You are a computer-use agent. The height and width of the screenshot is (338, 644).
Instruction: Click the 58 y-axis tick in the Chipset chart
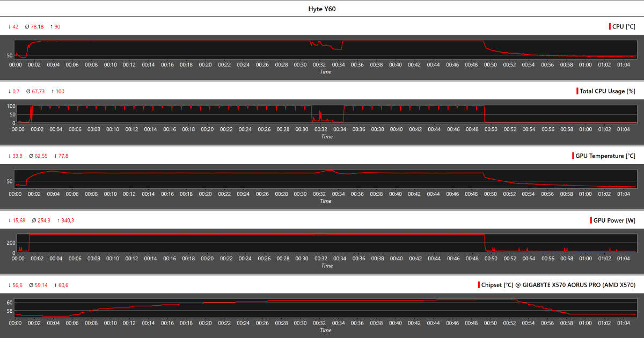(x=10, y=311)
